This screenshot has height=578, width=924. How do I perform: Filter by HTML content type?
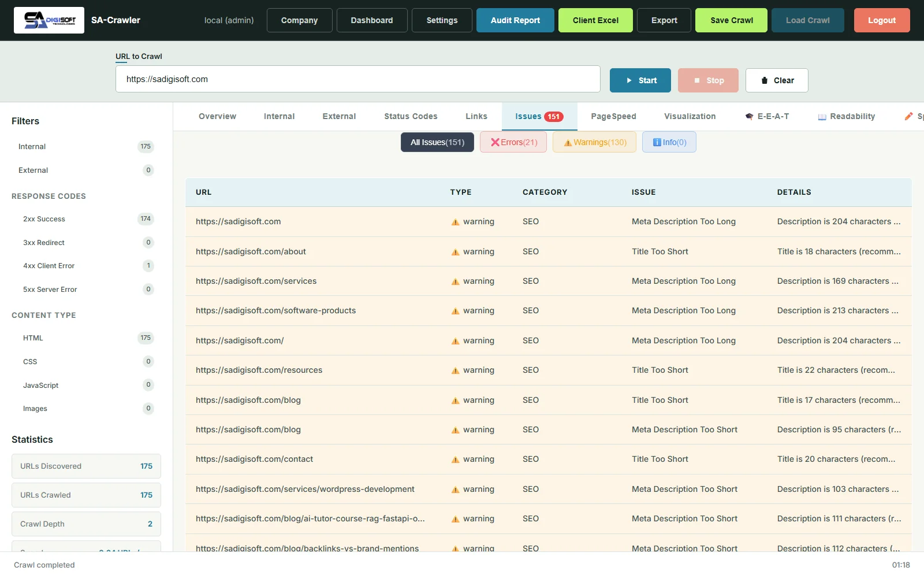click(86, 338)
